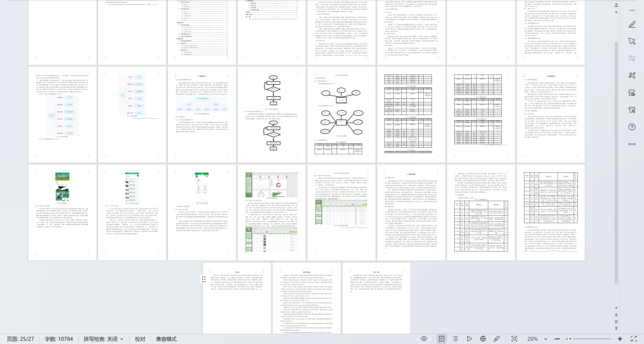Switch to web layout globe icon
Viewport: 644px width, 344px height.
pyautogui.click(x=483, y=339)
